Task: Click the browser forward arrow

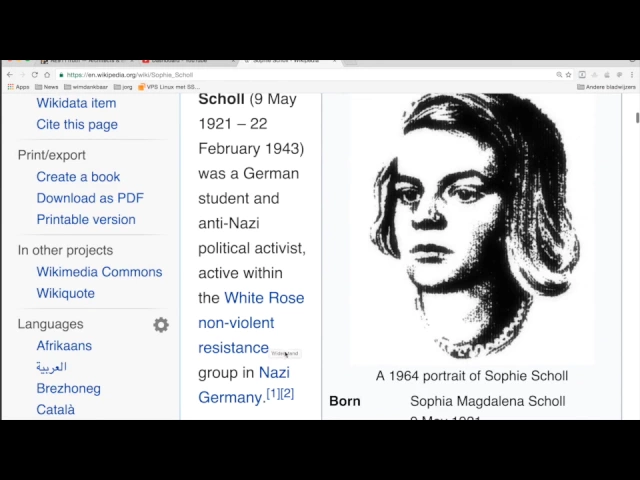Action: 22,75
